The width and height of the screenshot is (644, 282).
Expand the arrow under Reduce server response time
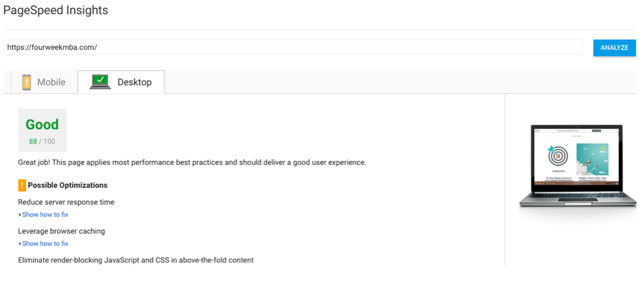tap(20, 215)
